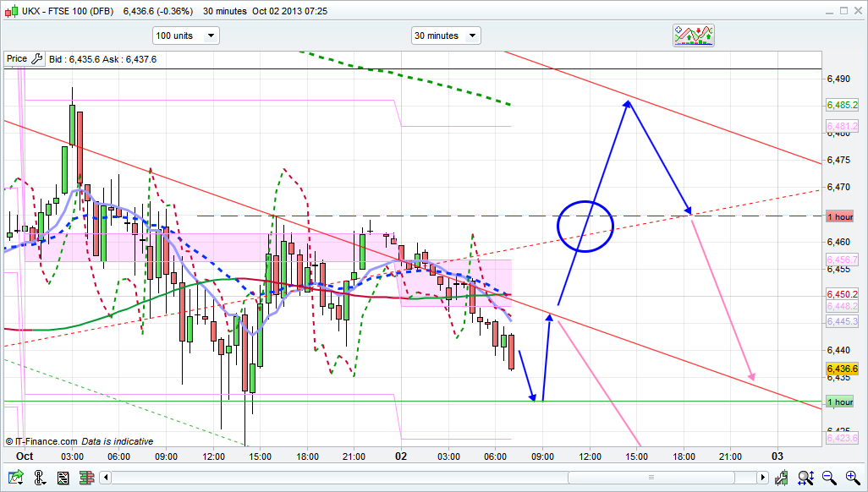Image resolution: width=868 pixels, height=492 pixels.
Task: Click the scrollbar right arrow
Action: click(764, 478)
